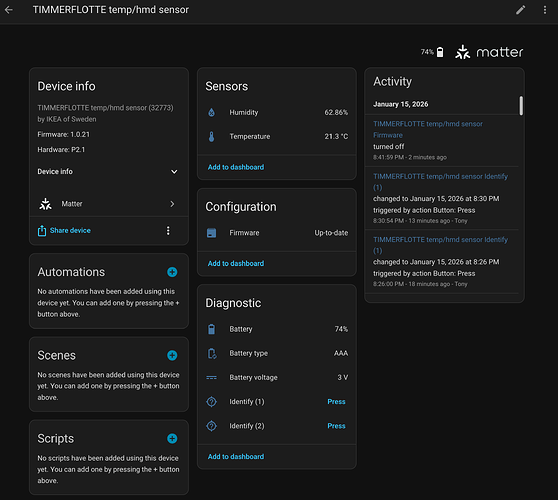
Task: Open the 8:30 PM Identify activity link
Action: [440, 182]
